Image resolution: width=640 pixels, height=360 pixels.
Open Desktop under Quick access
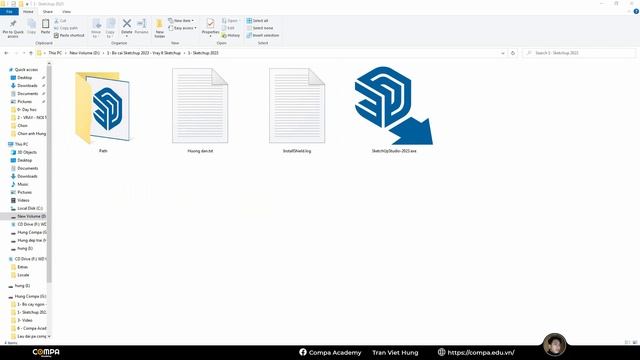tap(24, 78)
